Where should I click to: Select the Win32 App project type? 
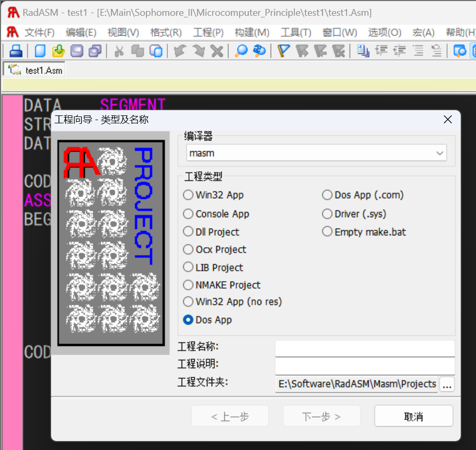[x=189, y=195]
